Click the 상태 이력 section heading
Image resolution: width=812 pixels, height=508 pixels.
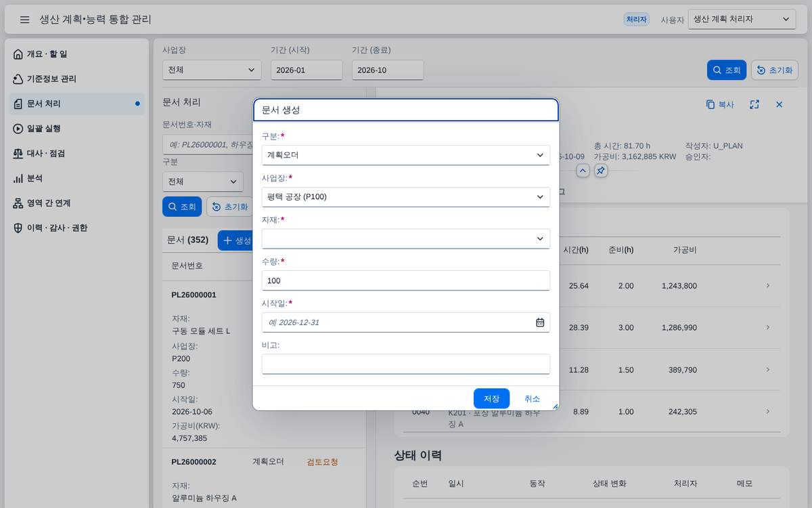click(418, 455)
